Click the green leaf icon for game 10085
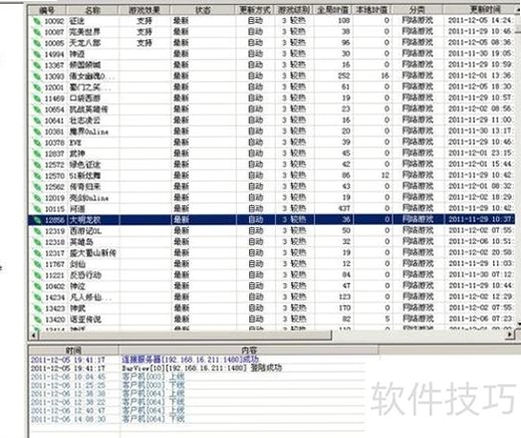 tap(36, 43)
